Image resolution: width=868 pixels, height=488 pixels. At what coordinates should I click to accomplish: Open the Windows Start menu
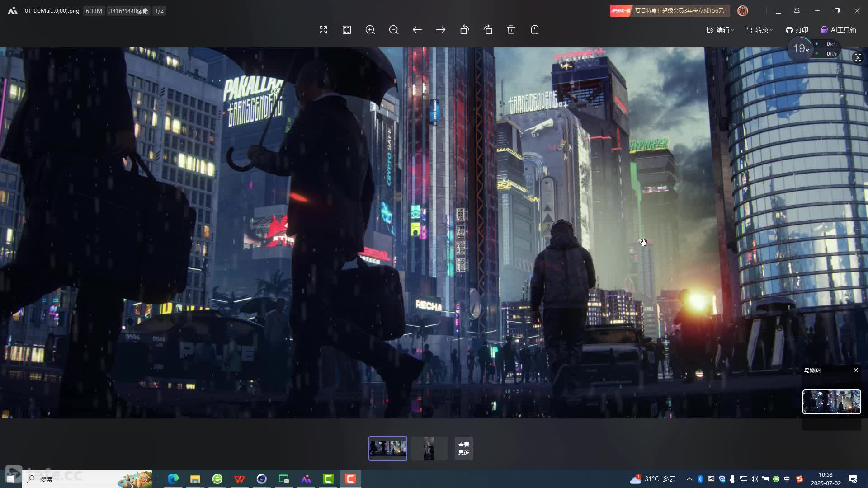tap(11, 479)
